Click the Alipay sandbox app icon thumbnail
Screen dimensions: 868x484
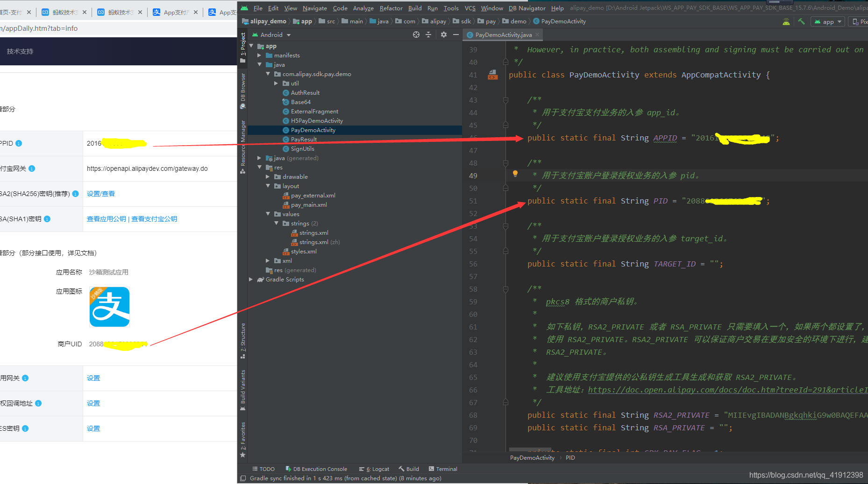point(109,307)
